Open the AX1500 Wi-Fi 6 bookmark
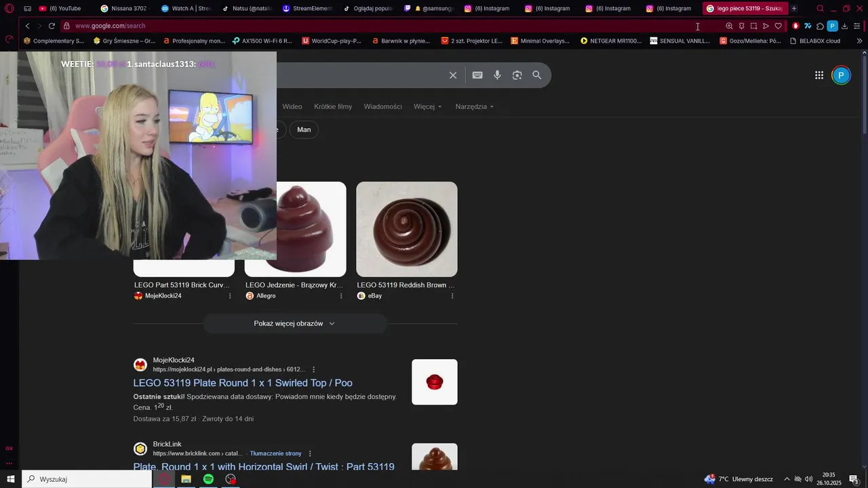Screen dimensions: 868x488 262,41
